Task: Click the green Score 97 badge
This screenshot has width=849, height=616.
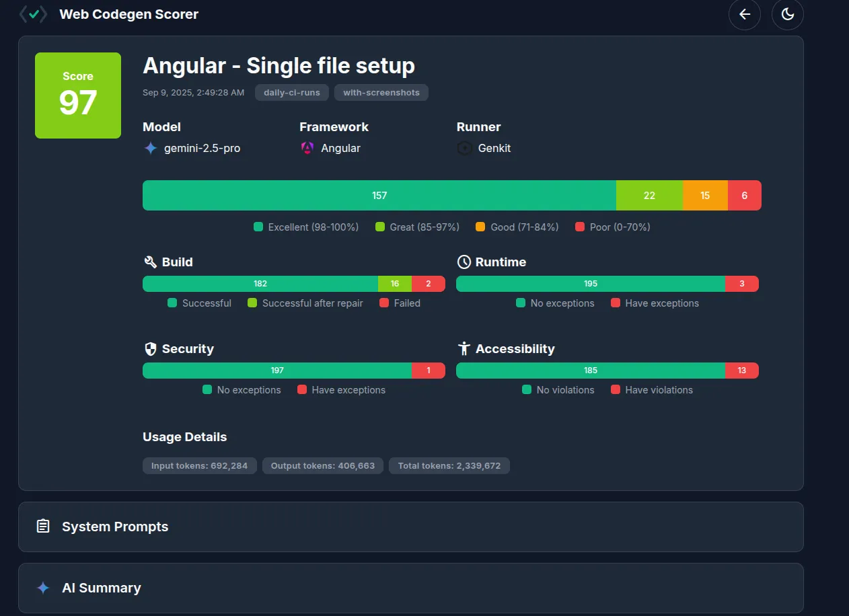Action: click(78, 95)
